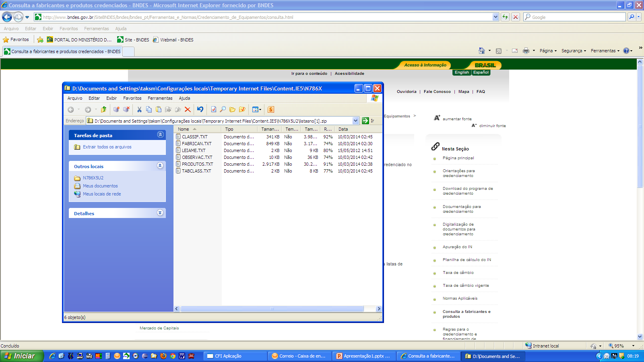Click Add to favorites bar star icon

tap(40, 39)
